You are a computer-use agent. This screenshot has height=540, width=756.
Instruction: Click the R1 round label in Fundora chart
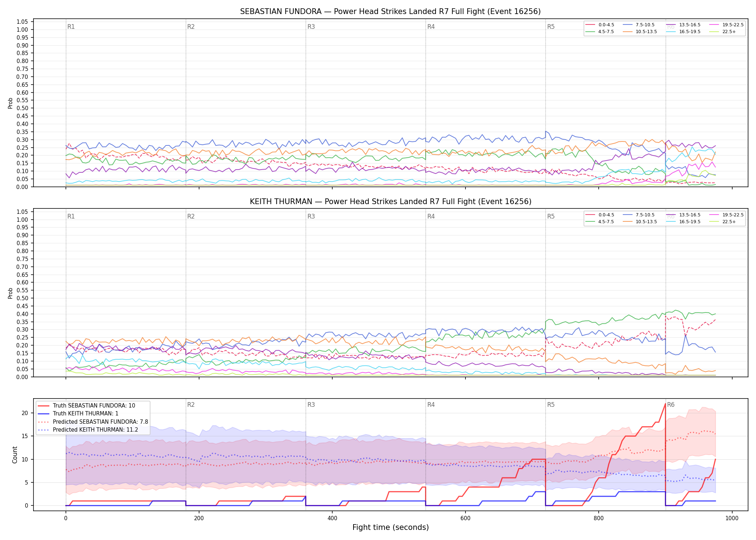point(71,27)
